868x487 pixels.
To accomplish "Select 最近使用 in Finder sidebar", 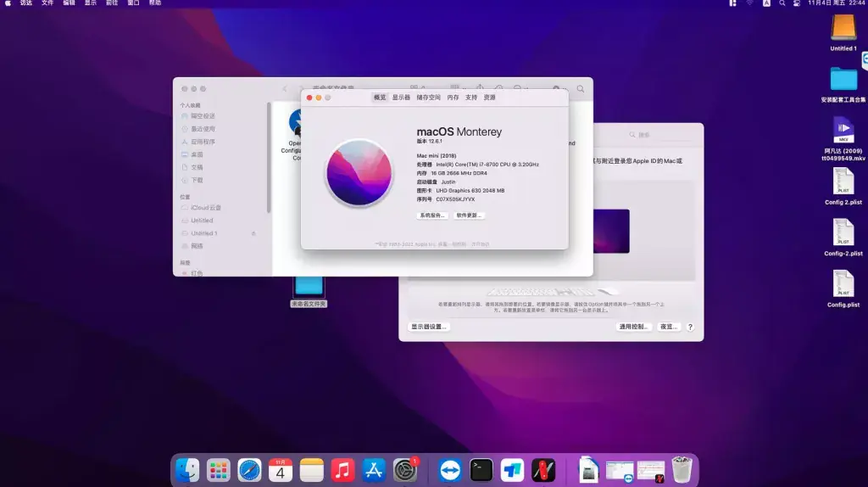I will 203,128.
